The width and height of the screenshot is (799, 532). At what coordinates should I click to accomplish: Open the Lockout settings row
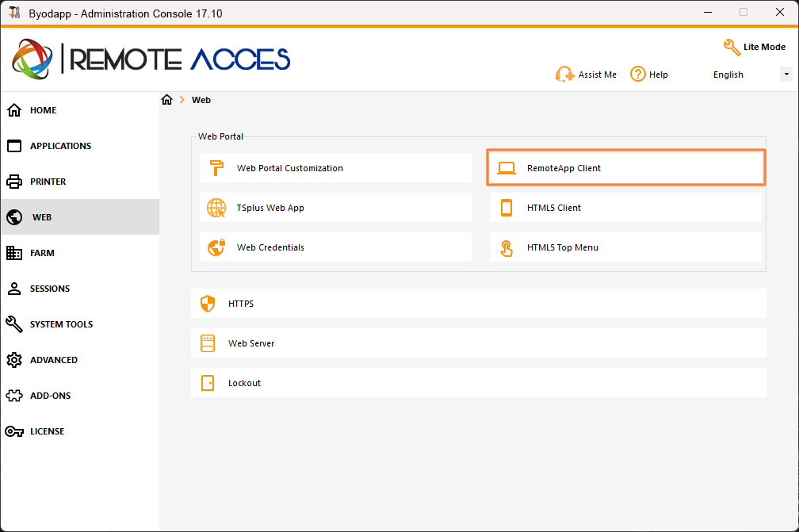[x=479, y=383]
